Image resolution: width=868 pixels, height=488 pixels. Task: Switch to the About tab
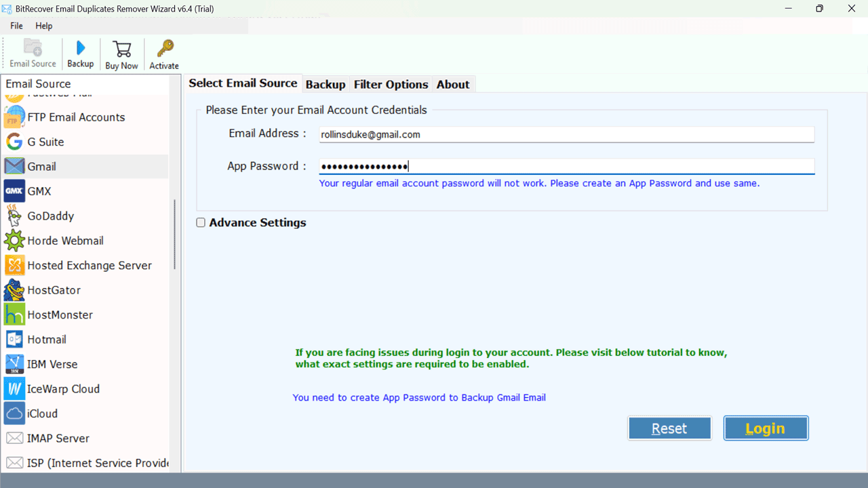(x=453, y=85)
